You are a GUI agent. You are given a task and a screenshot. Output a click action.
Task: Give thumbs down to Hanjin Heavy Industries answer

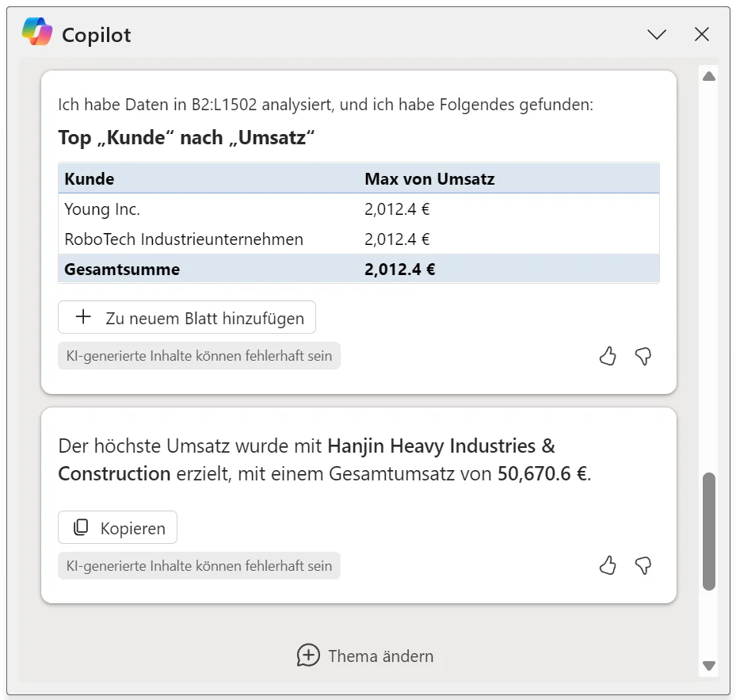coord(643,566)
